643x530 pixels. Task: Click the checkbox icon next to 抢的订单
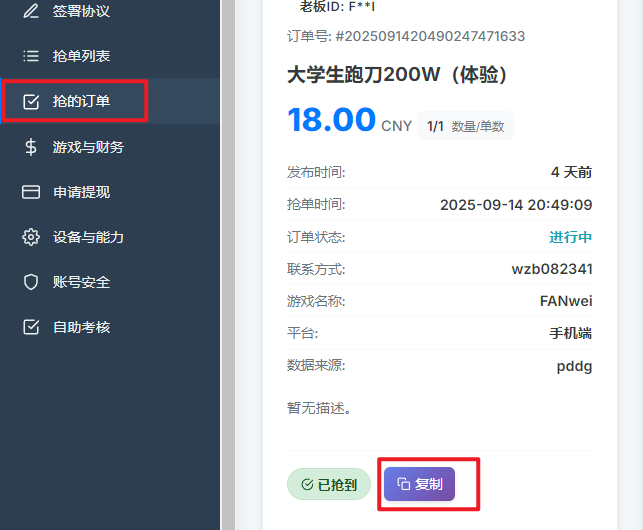tap(31, 101)
